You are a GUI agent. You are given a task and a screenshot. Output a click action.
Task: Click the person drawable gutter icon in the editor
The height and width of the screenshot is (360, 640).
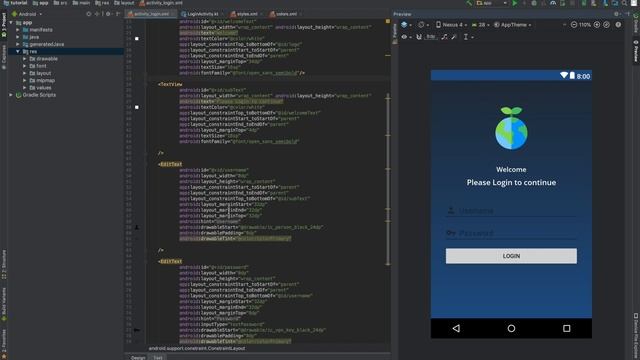137,227
